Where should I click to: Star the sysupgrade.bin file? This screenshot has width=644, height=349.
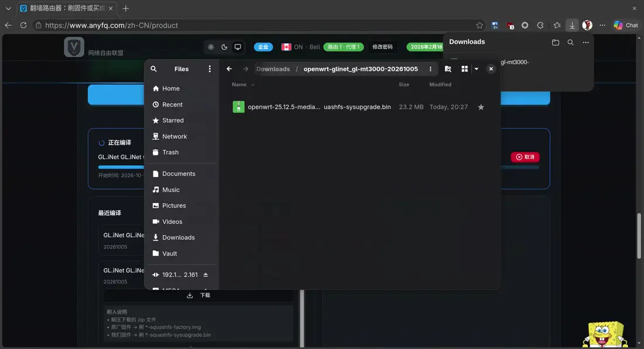click(x=481, y=107)
